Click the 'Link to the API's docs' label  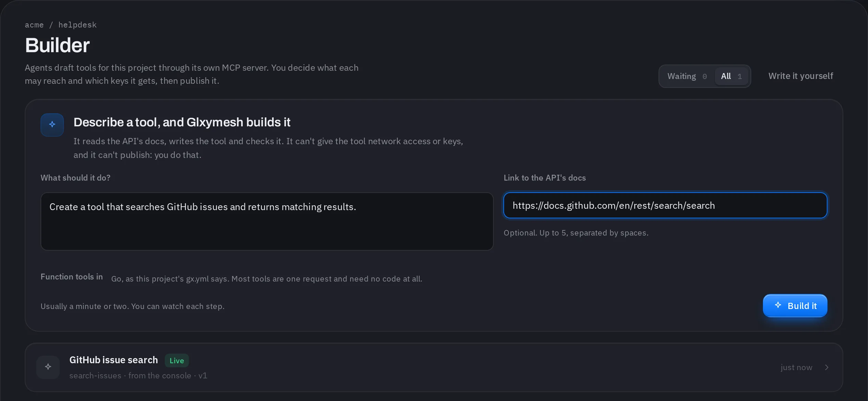click(x=545, y=178)
